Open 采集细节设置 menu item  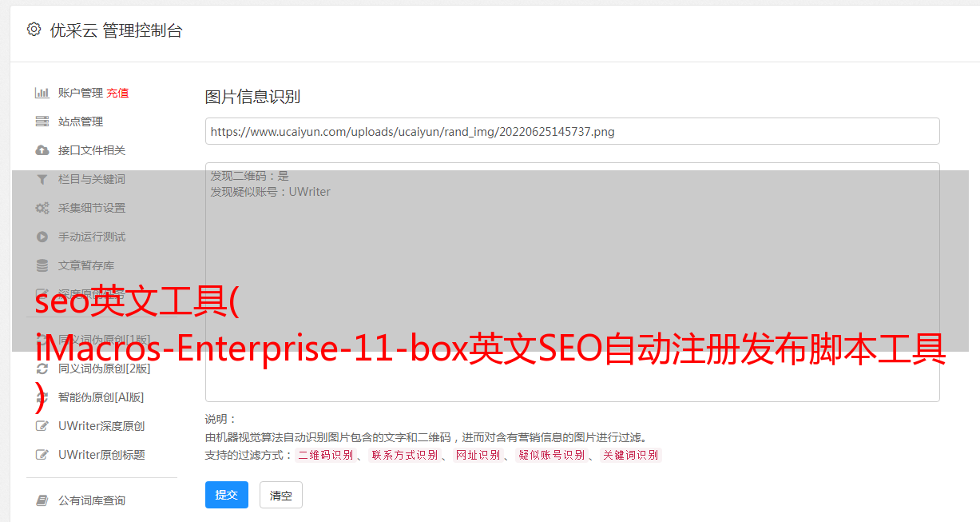[x=92, y=208]
